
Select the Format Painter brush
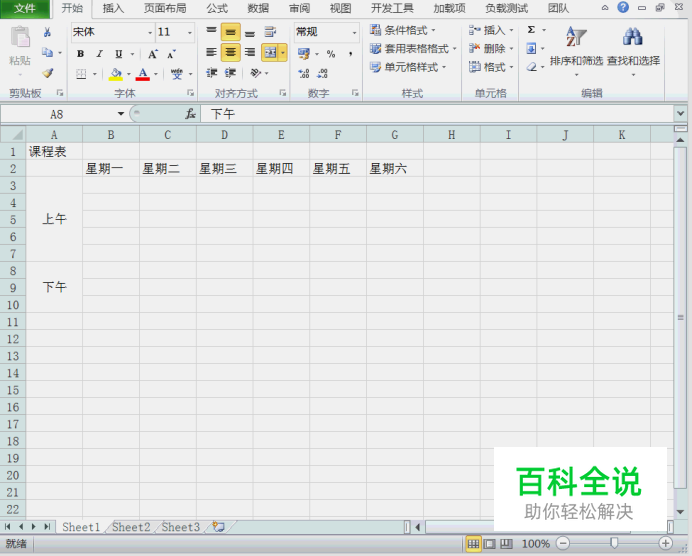coord(47,73)
